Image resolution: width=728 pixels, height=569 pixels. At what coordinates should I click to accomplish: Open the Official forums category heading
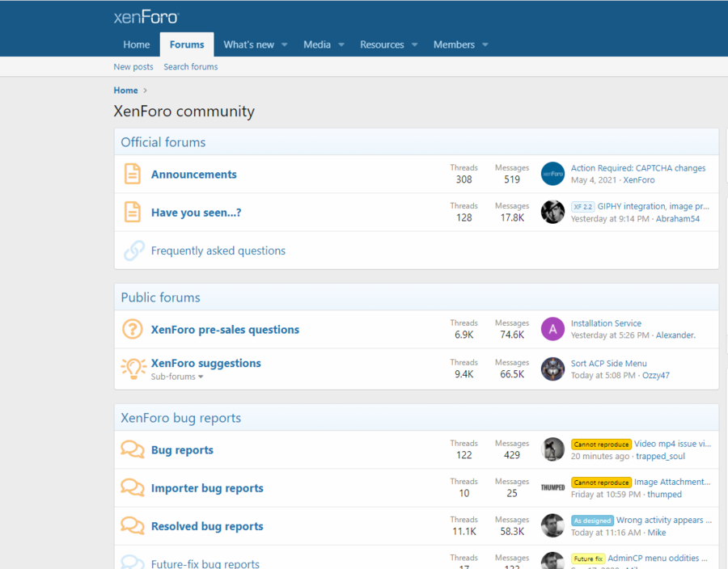pyautogui.click(x=163, y=142)
